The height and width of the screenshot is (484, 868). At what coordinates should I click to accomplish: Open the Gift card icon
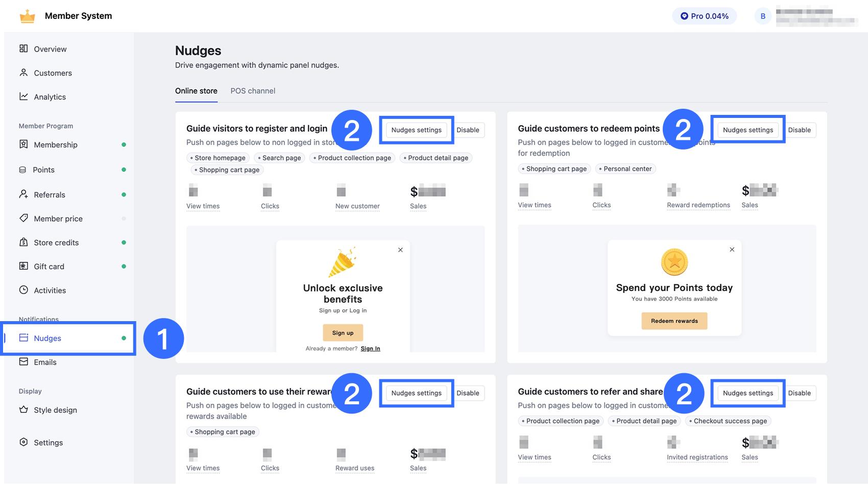pos(23,266)
